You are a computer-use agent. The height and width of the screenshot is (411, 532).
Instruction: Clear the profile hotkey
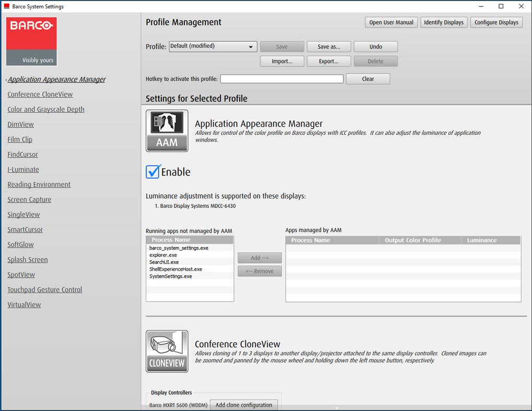click(x=368, y=79)
